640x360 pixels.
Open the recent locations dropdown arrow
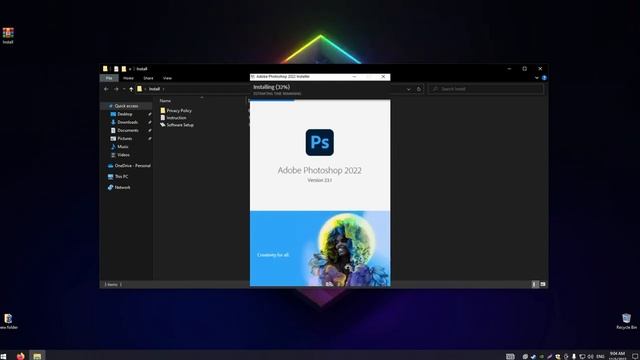tap(124, 89)
